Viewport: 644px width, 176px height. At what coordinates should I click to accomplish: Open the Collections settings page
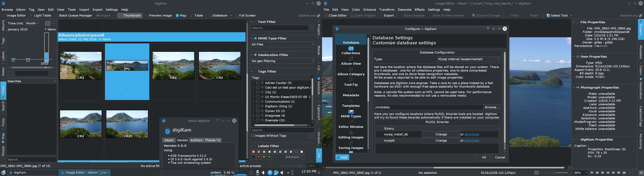(351, 50)
